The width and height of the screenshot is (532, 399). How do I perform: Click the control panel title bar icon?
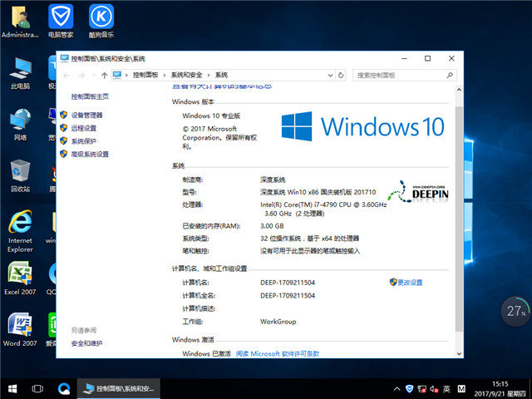point(65,58)
